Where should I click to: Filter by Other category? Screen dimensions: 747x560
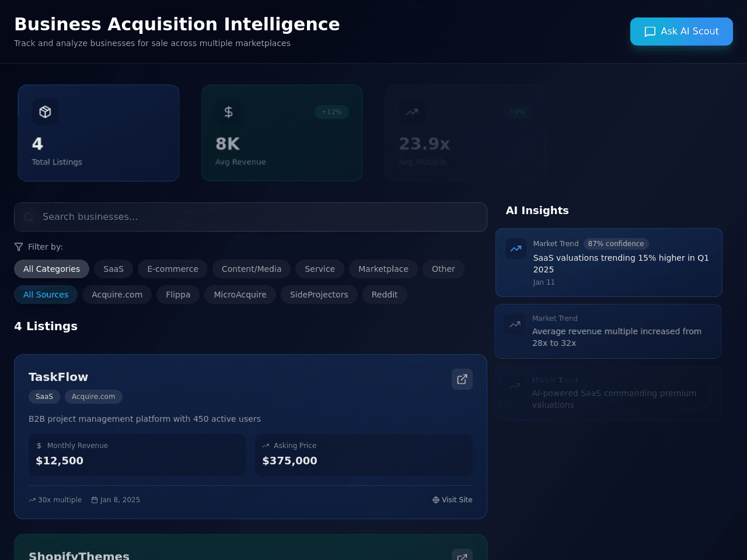(444, 269)
